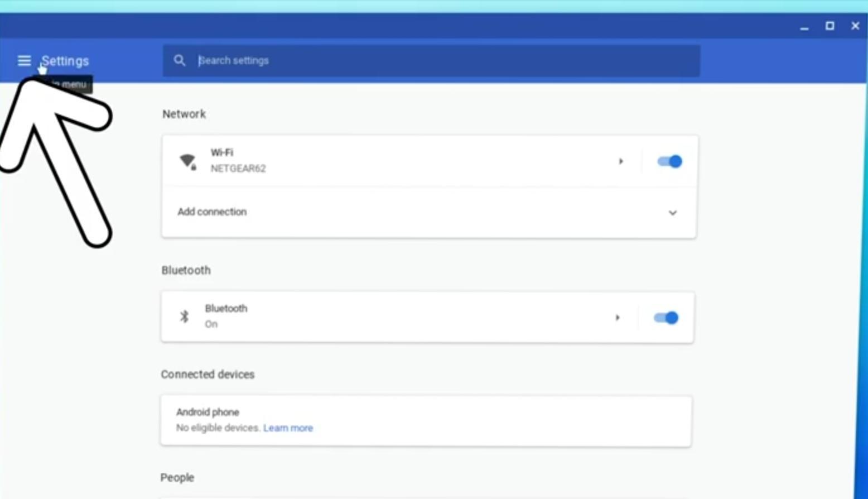Click the No eligible devices text

218,428
